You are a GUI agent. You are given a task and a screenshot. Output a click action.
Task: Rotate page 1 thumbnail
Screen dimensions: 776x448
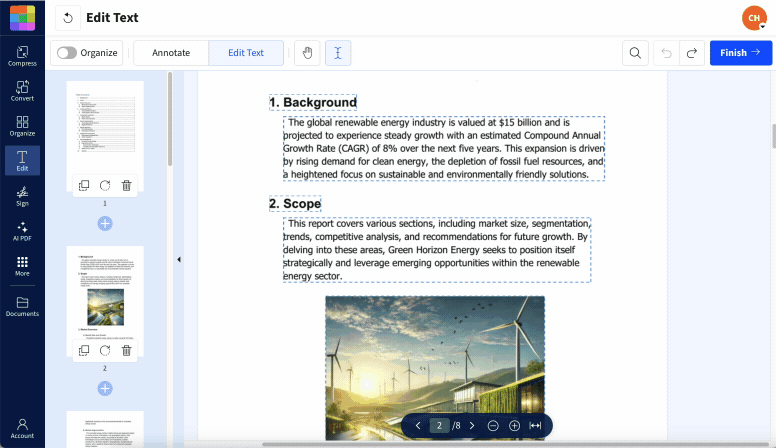pos(105,186)
